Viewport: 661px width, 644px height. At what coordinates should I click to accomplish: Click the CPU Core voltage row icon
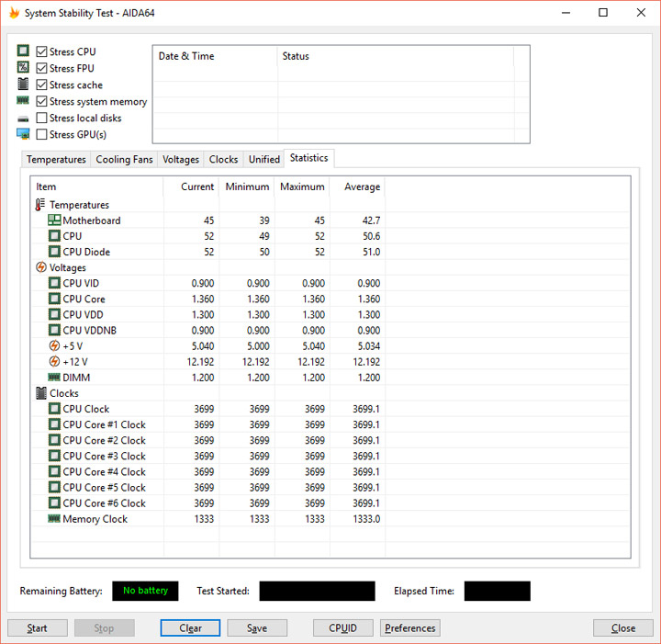tap(54, 299)
